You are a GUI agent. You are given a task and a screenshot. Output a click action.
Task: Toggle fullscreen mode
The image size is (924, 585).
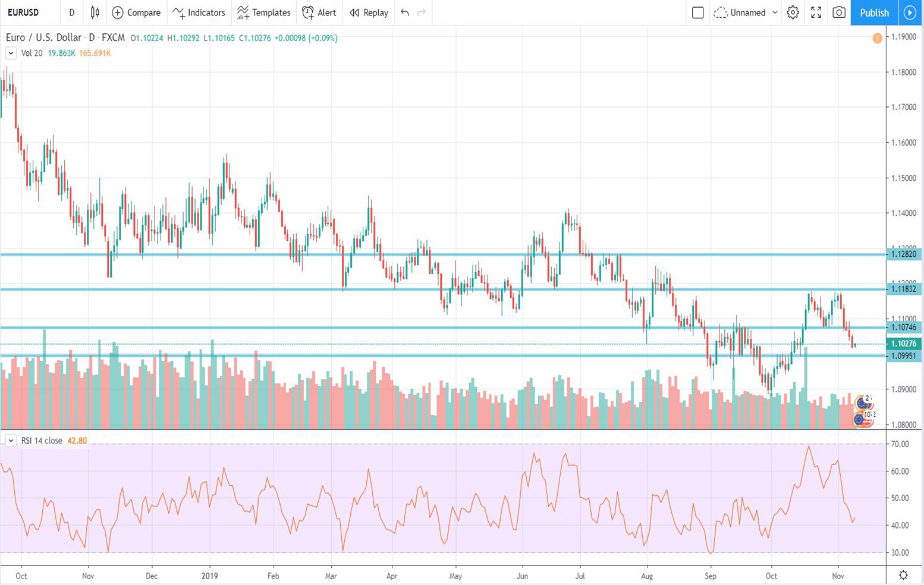pos(816,12)
